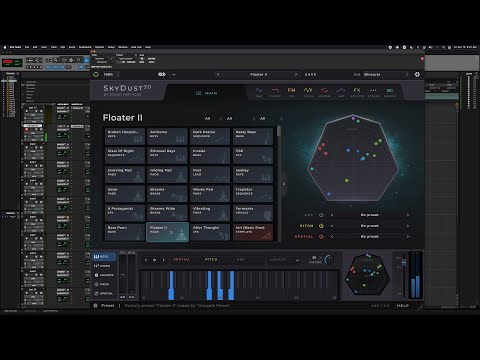
Task: Select the Init (Basic Sine) template preset
Action: (253, 232)
